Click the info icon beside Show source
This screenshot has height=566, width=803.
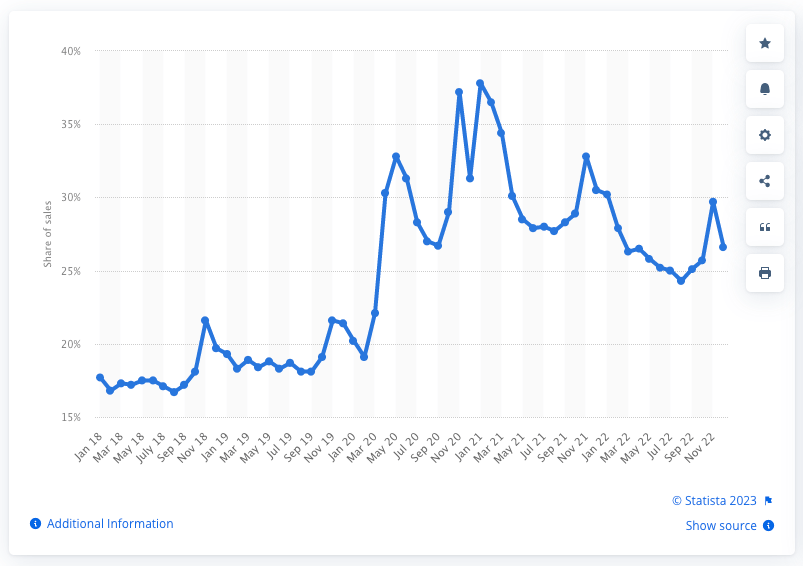coord(768,526)
